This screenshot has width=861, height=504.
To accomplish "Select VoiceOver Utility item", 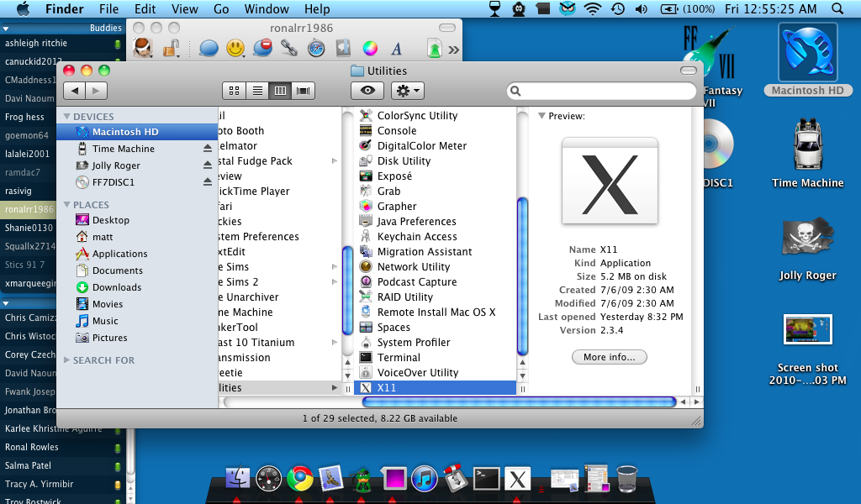I will (417, 372).
